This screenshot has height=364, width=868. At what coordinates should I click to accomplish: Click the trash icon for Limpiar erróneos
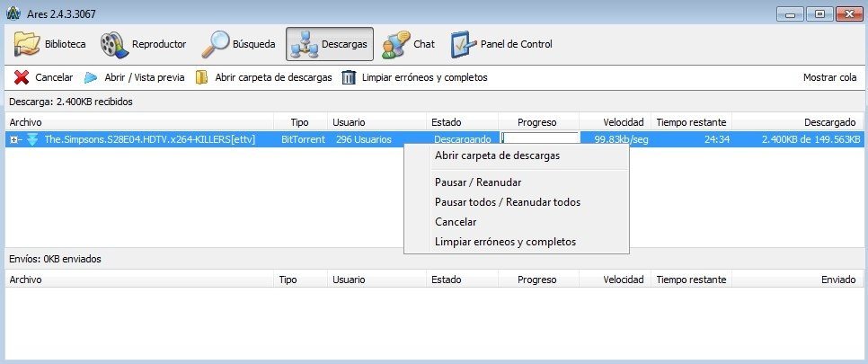click(349, 77)
